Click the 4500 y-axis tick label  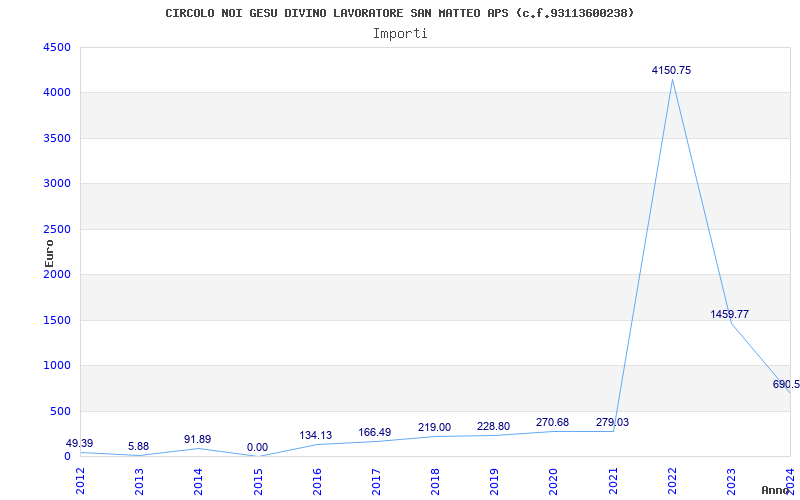click(57, 47)
